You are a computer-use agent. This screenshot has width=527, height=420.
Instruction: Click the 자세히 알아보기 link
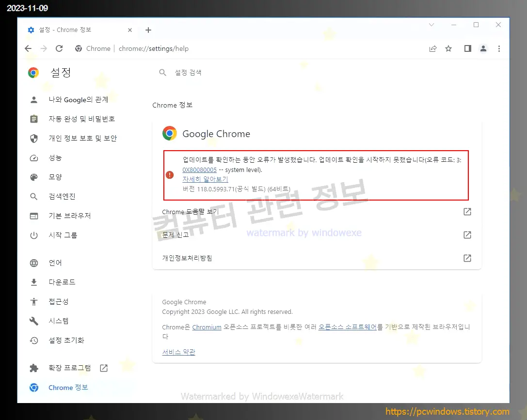point(206,179)
